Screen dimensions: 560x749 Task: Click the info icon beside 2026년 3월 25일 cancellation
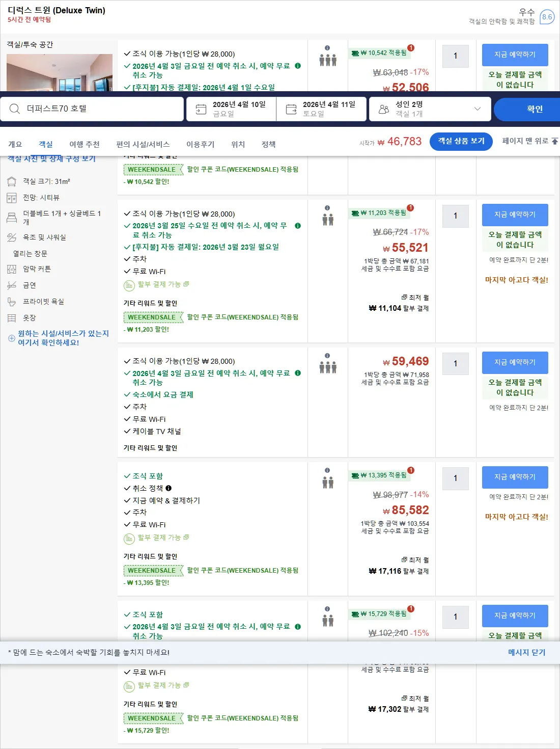[298, 226]
